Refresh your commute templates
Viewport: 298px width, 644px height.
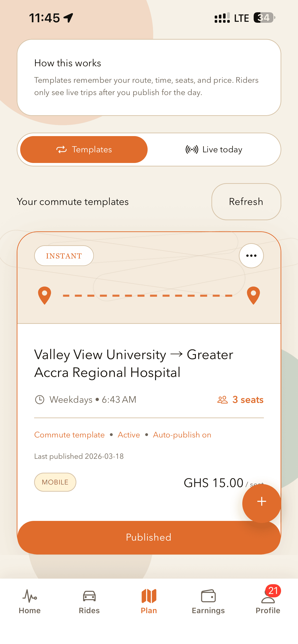246,201
